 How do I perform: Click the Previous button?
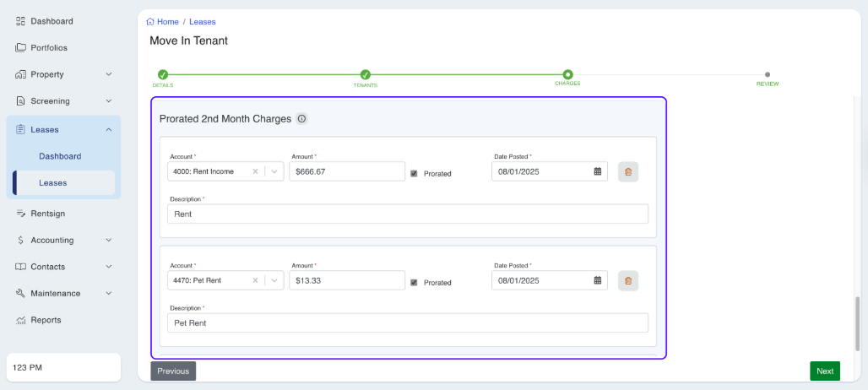173,371
